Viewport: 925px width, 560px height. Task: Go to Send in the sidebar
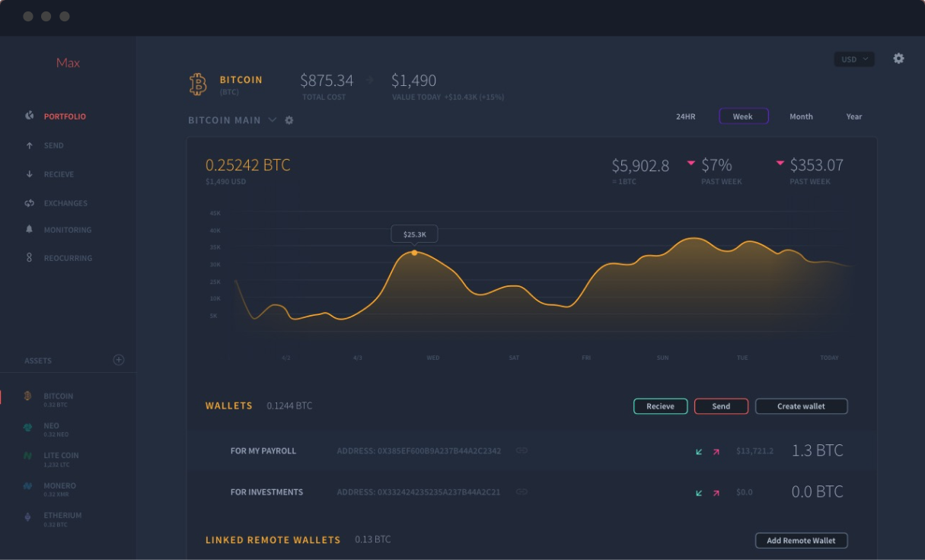pos(53,145)
